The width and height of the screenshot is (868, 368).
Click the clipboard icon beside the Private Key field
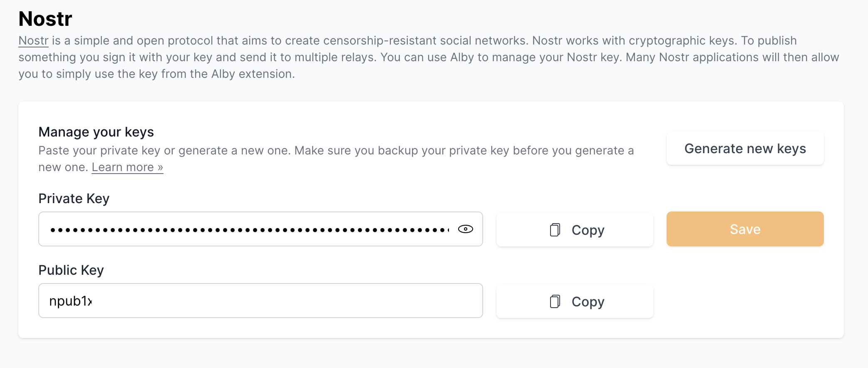pos(555,230)
